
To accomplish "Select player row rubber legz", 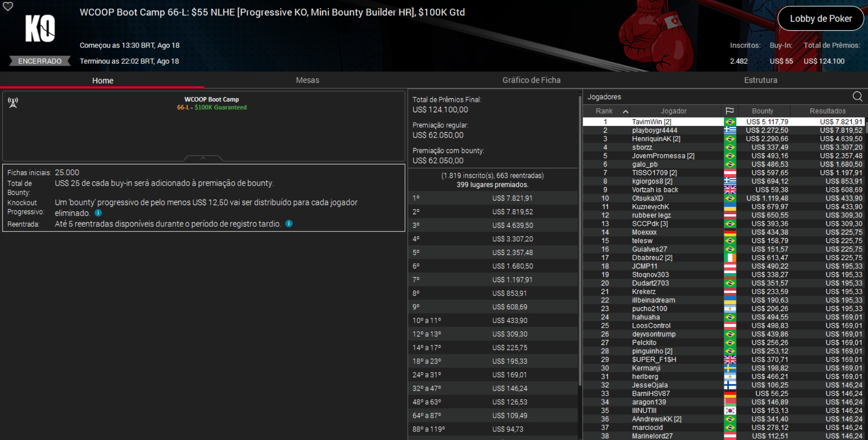I will coord(724,215).
